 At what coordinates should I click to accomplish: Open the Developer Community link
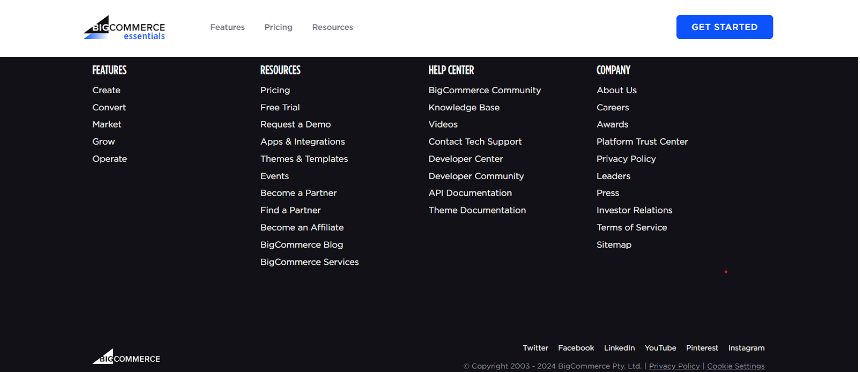click(476, 176)
